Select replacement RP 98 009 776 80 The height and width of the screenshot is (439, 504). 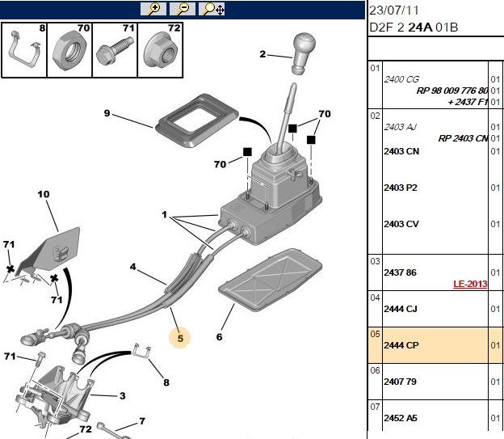(x=452, y=91)
